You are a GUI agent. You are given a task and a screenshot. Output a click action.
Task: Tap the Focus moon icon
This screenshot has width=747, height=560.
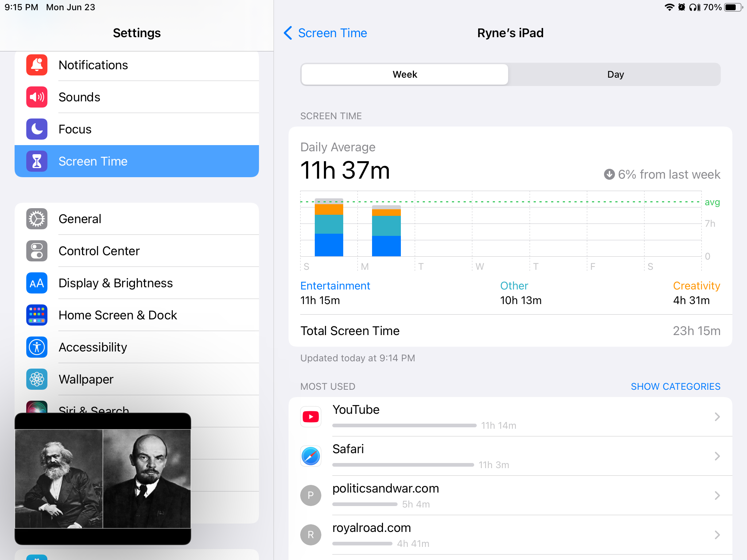[37, 129]
